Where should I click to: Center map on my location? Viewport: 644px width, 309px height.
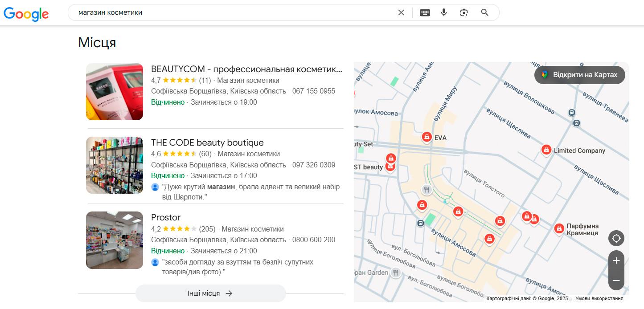pos(616,238)
